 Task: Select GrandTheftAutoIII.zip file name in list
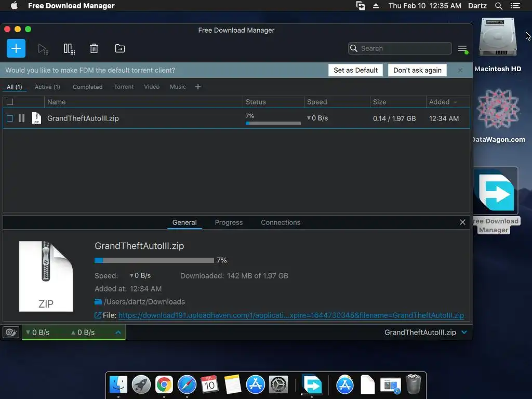[x=83, y=118]
